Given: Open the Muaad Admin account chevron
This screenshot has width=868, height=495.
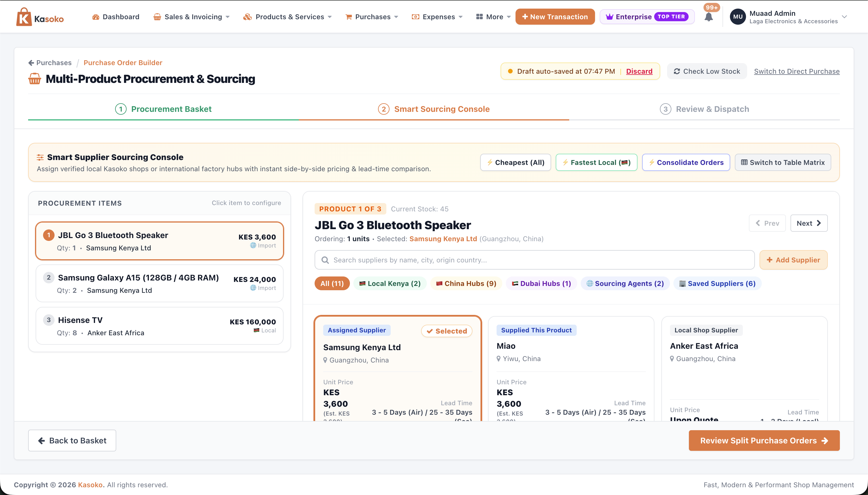Looking at the screenshot, I should (844, 17).
